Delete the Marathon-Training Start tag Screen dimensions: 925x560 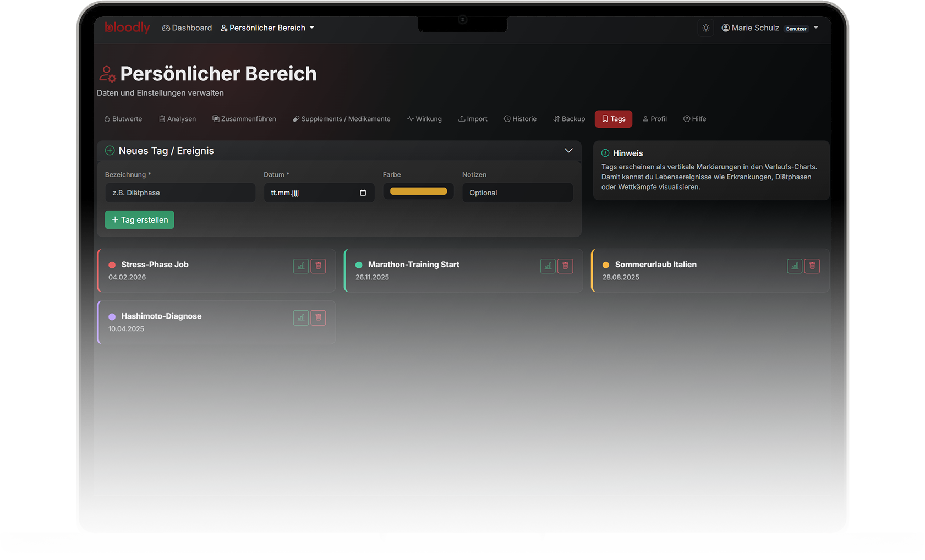click(x=565, y=266)
